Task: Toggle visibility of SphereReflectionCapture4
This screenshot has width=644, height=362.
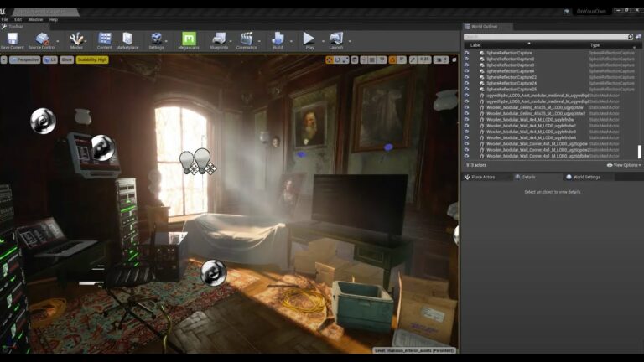Action: 466,71
